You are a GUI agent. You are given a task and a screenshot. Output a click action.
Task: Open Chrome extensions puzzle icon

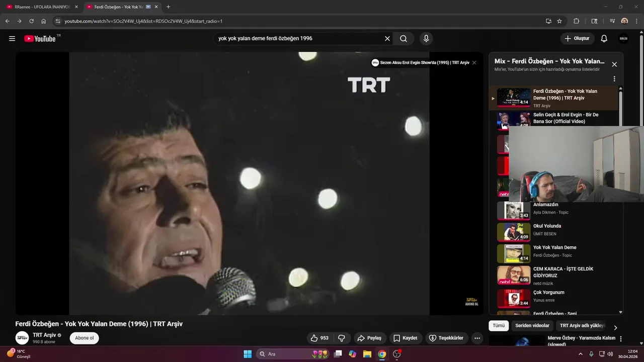(x=577, y=21)
